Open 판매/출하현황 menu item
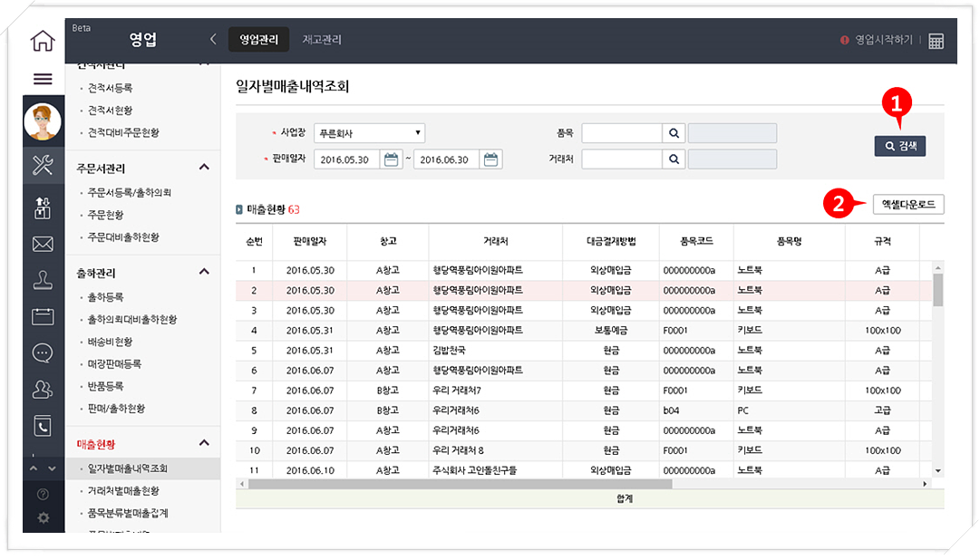Screen dimensions: 980x560 (x=116, y=409)
